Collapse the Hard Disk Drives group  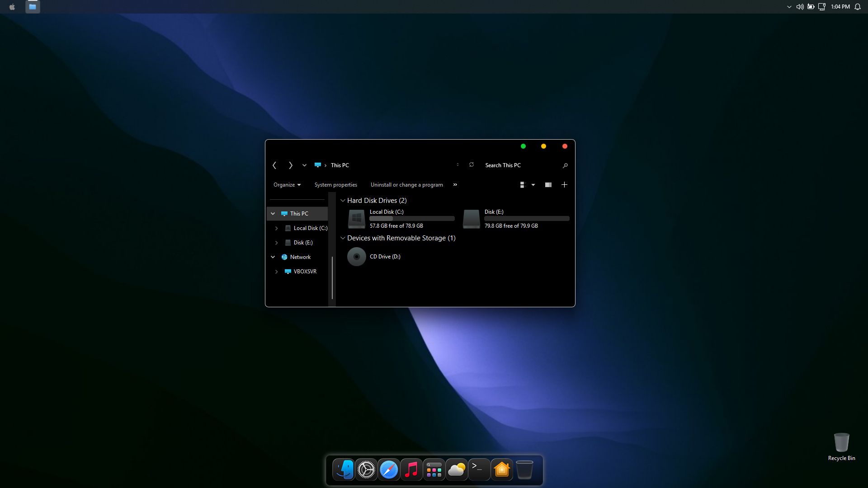(x=343, y=201)
